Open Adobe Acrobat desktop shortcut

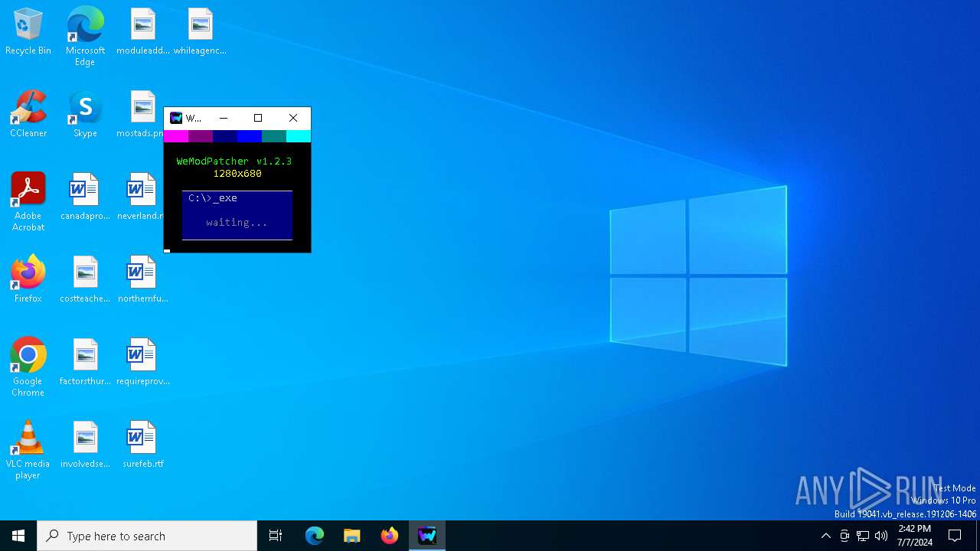pyautogui.click(x=28, y=202)
